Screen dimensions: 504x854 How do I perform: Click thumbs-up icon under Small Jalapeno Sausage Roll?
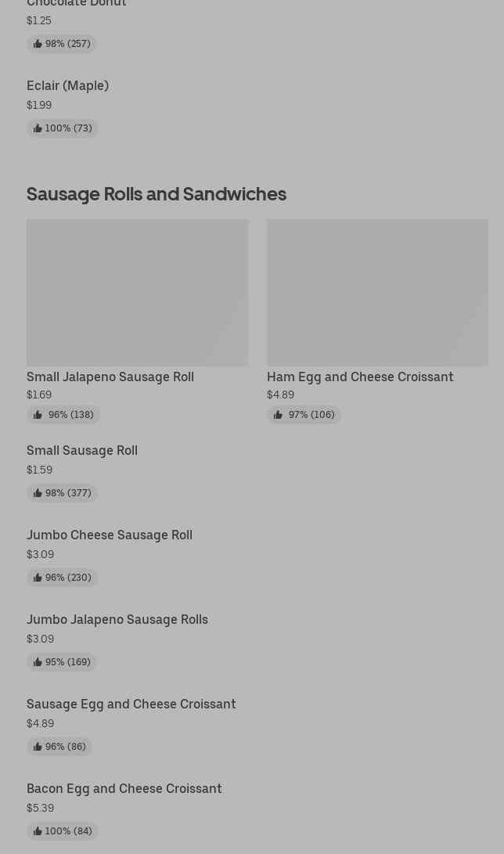(38, 415)
